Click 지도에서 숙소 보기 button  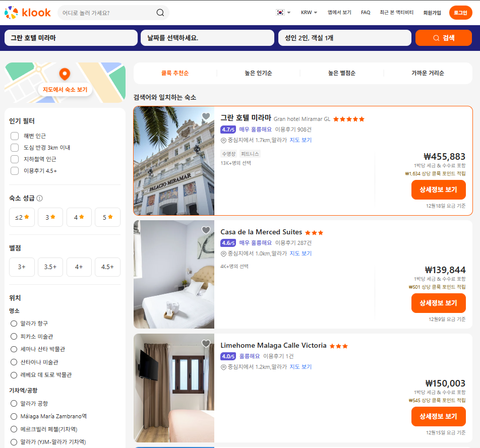[x=65, y=89]
